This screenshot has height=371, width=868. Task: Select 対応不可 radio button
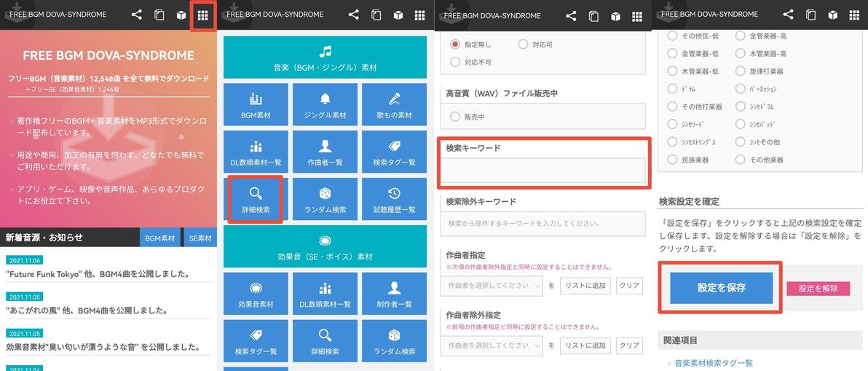pyautogui.click(x=456, y=61)
